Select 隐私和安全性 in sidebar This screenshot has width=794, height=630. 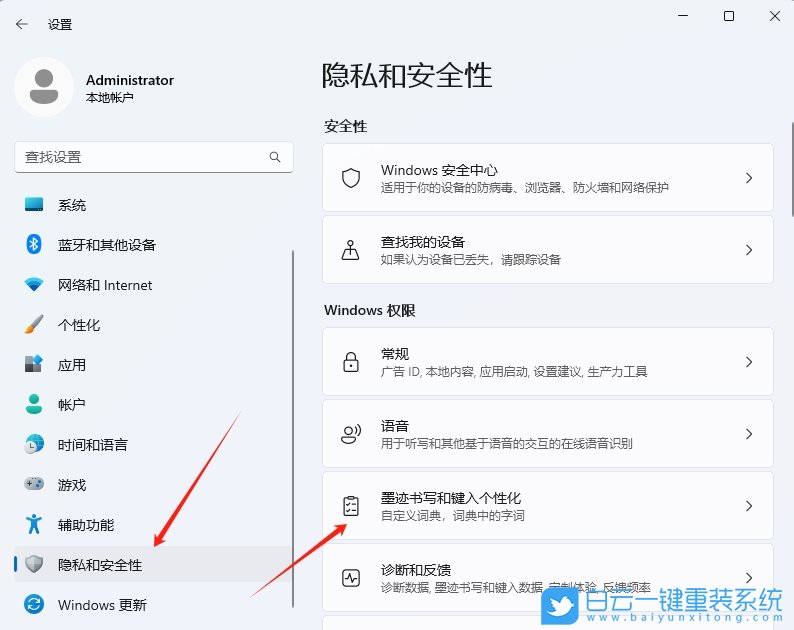click(153, 564)
